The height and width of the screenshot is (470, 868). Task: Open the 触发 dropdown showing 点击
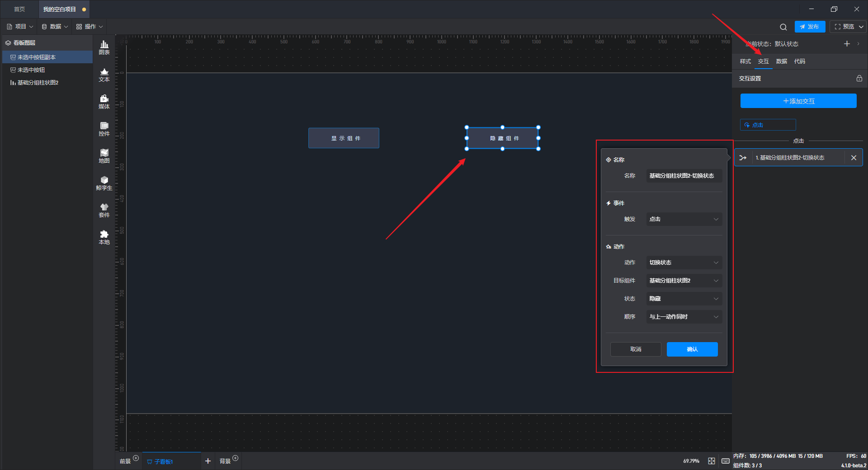[684, 219]
